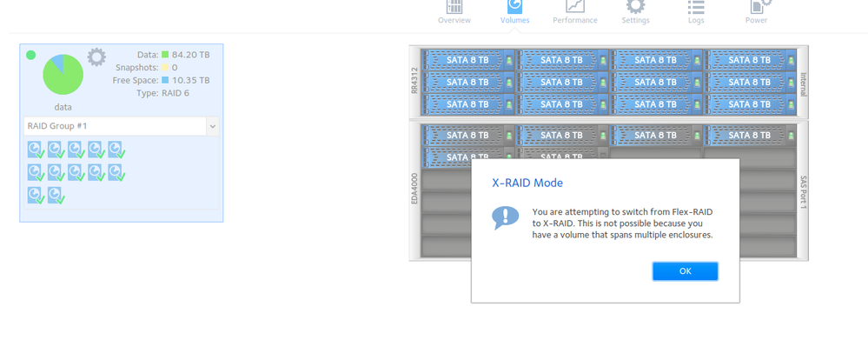Go to the Performance tab

[x=575, y=12]
